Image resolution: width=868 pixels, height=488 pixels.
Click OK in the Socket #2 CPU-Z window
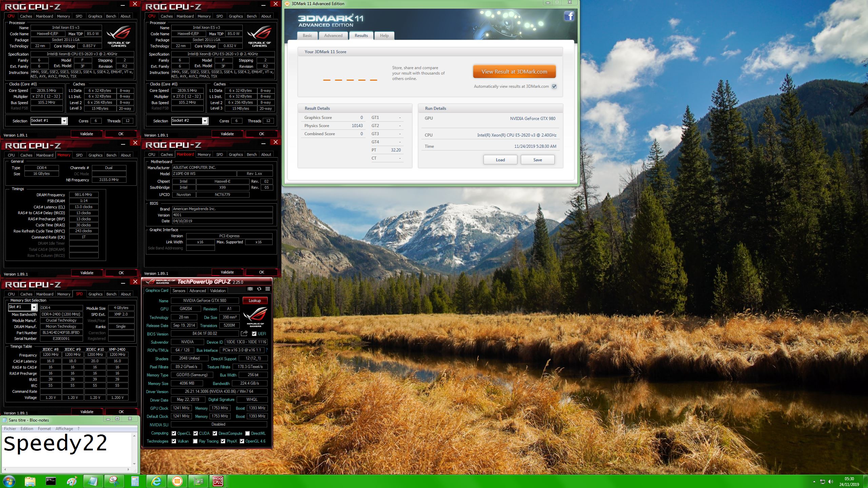pos(261,134)
